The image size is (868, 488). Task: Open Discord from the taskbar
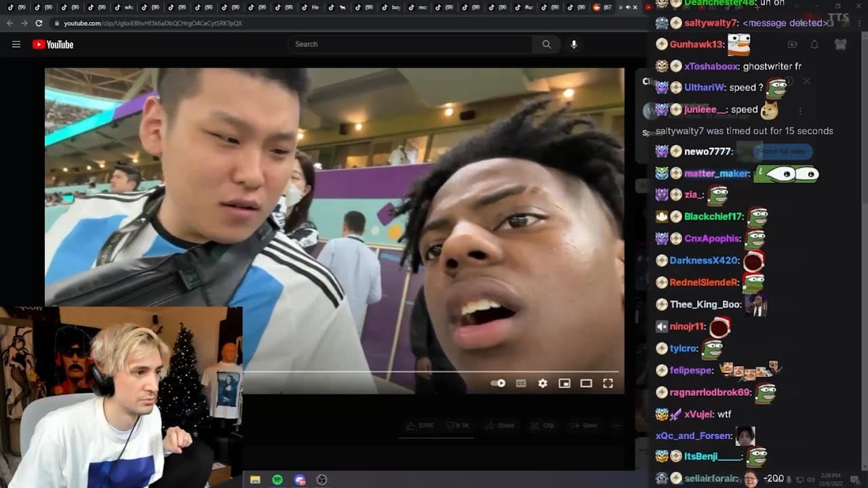pos(300,480)
